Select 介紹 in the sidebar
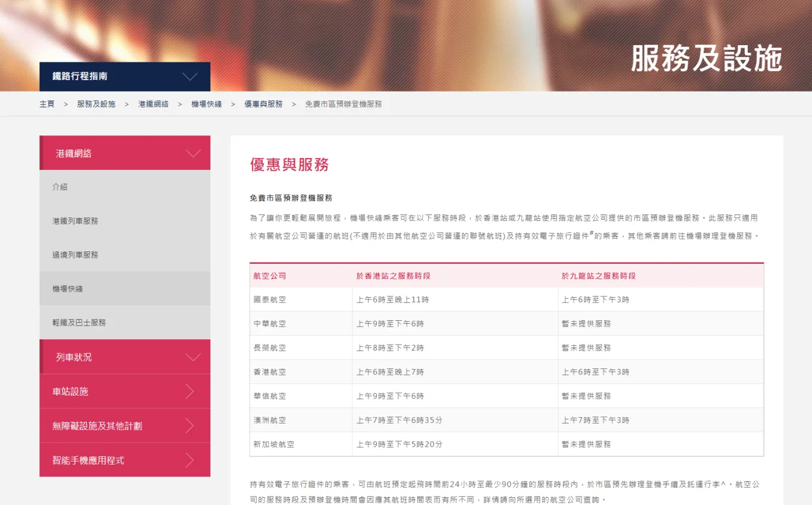 pyautogui.click(x=125, y=187)
